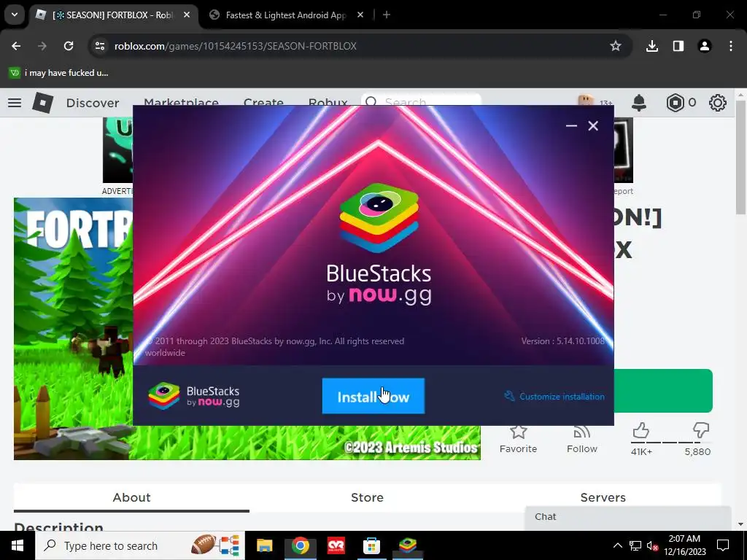The width and height of the screenshot is (747, 560).
Task: Switch to the Store tab
Action: coord(368,497)
